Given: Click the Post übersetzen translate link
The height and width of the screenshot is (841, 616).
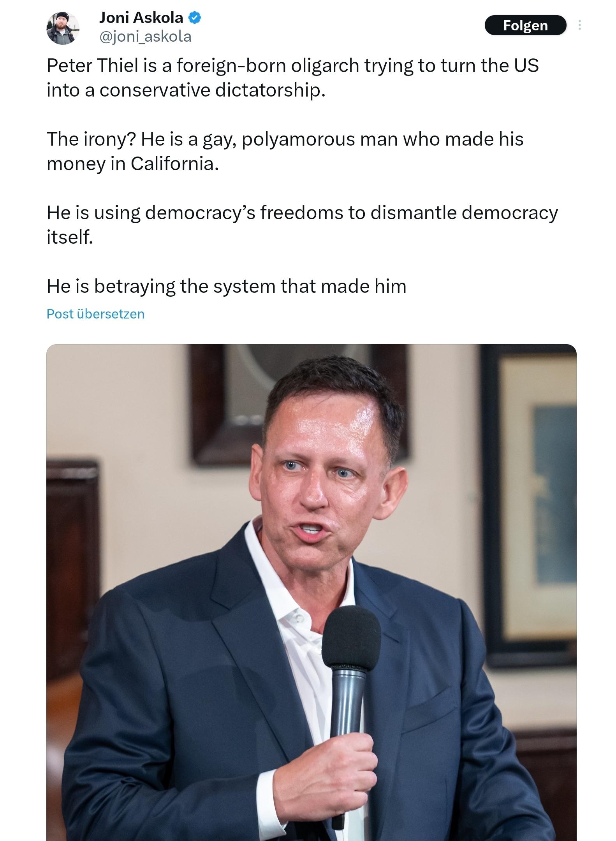Looking at the screenshot, I should coord(95,314).
